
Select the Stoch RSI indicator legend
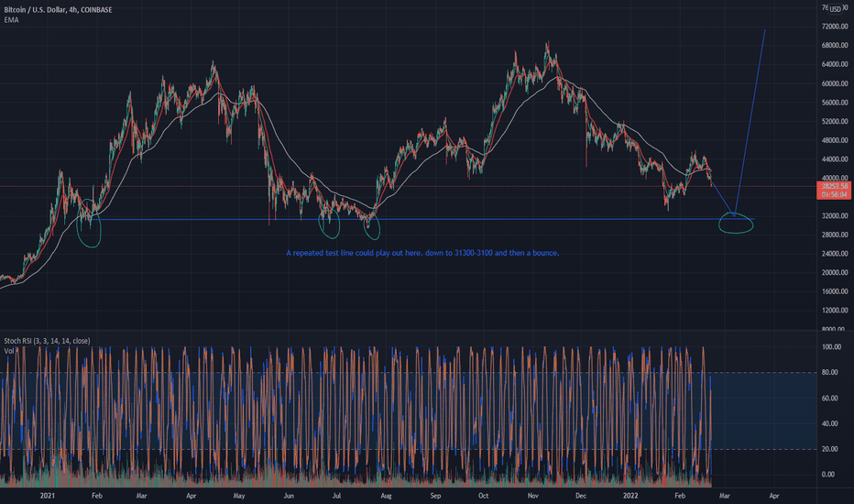coord(47,341)
